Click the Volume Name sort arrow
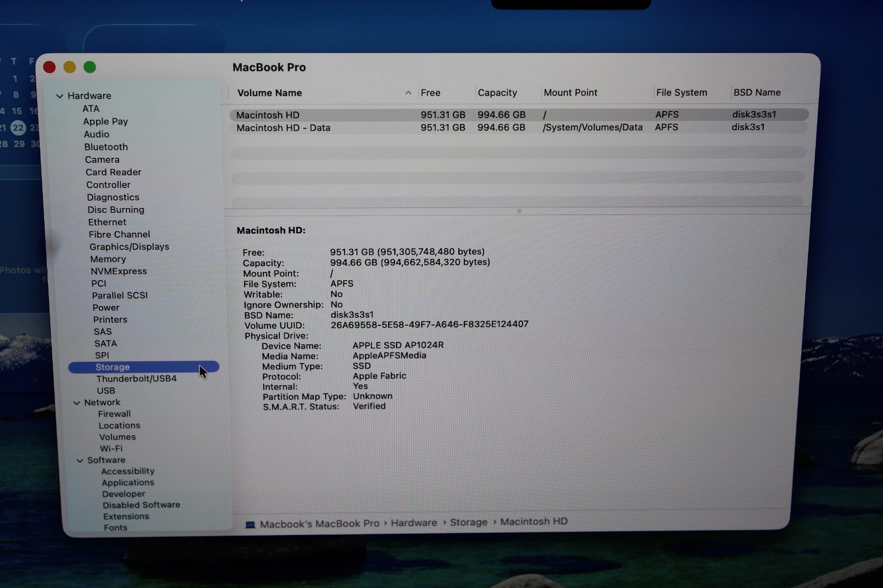The height and width of the screenshot is (588, 883). [408, 93]
